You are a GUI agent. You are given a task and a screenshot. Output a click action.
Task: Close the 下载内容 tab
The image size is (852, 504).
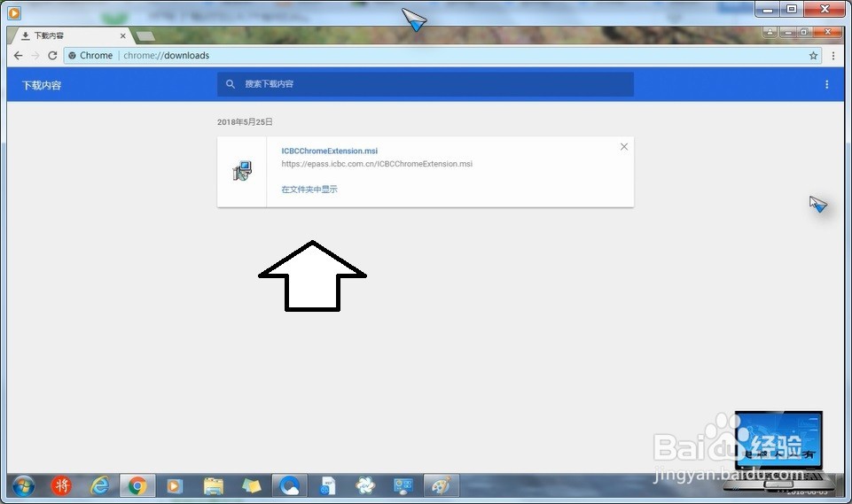pos(123,35)
